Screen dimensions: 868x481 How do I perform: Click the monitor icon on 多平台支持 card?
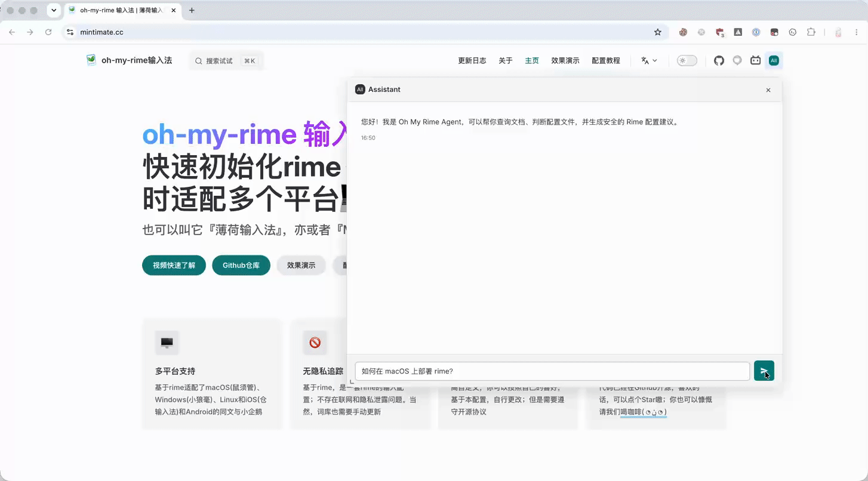[167, 343]
